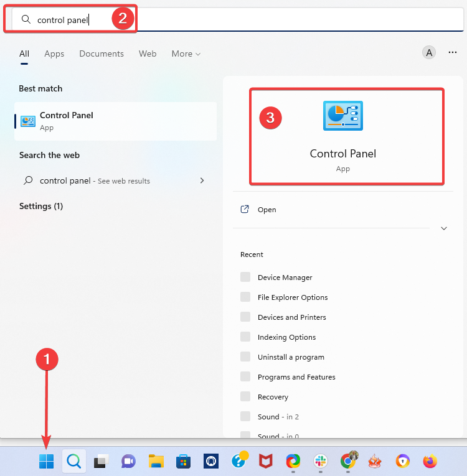467x476 pixels.
Task: Select the All filter tab
Action: click(x=24, y=54)
